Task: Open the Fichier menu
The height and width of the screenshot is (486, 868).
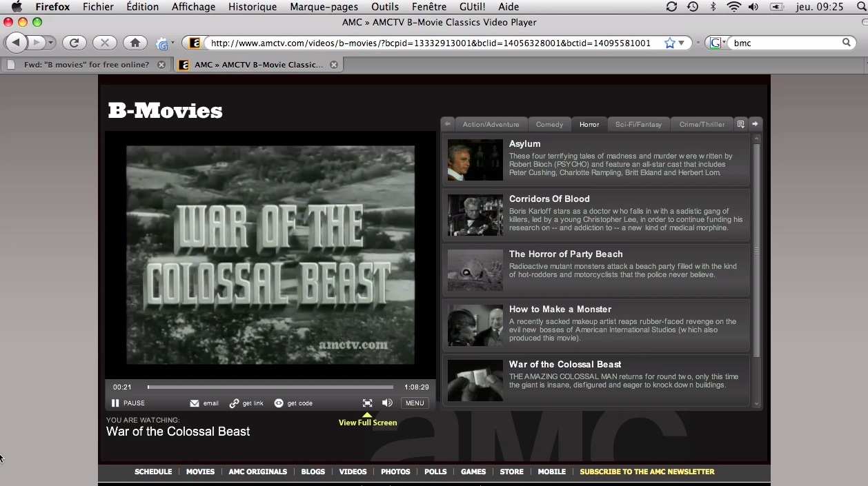Action: coord(98,7)
